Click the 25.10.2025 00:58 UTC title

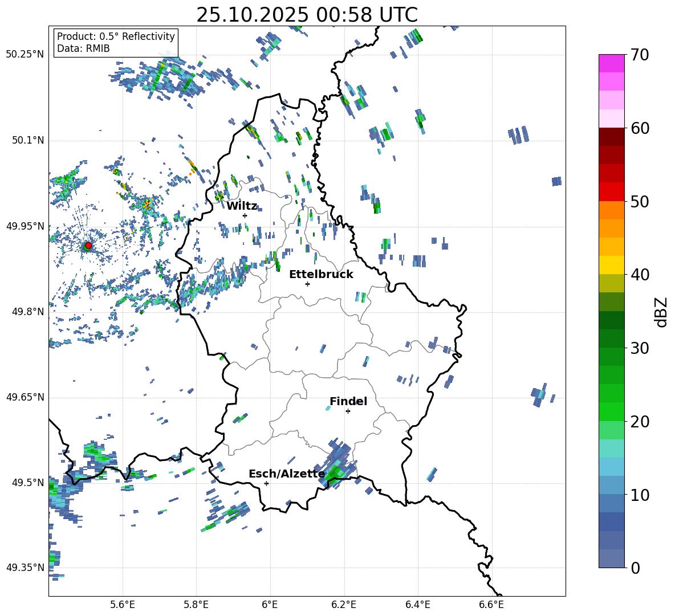point(307,15)
